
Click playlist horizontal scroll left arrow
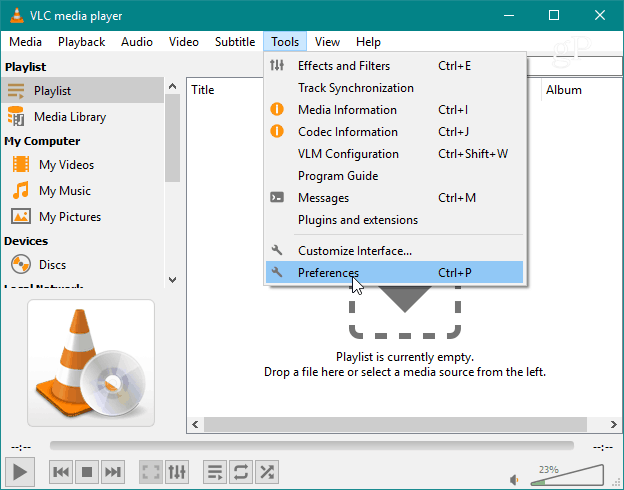pos(195,424)
